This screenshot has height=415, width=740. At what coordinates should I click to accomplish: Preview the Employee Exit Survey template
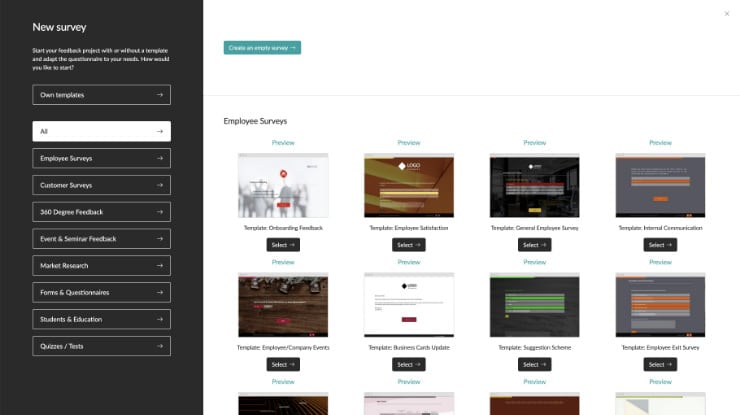[660, 262]
